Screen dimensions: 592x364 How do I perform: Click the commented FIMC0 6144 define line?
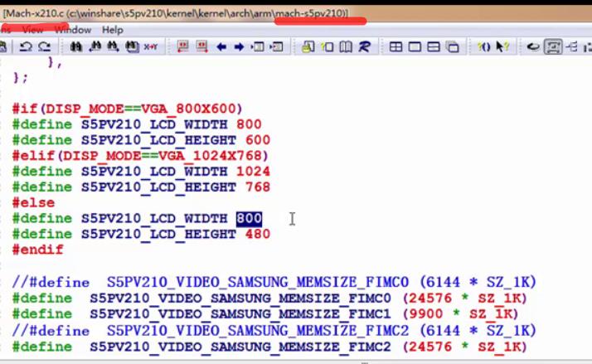(274, 282)
